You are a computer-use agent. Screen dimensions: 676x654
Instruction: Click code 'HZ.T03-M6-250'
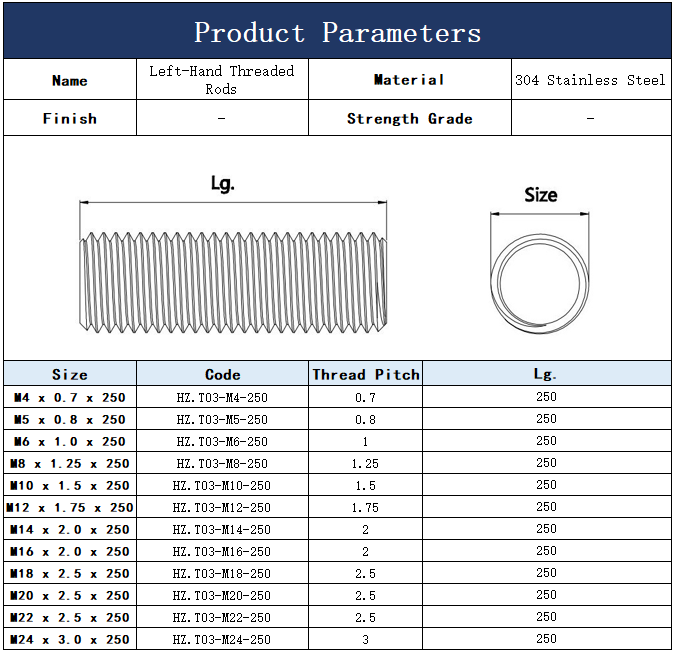pyautogui.click(x=222, y=441)
